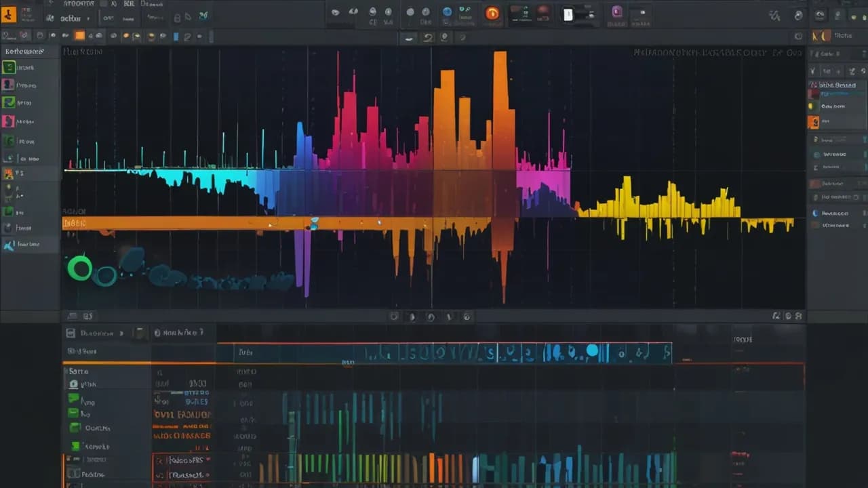Click the white rectangular icon in top toolbar
Image resolution: width=868 pixels, height=488 pixels.
pos(568,14)
